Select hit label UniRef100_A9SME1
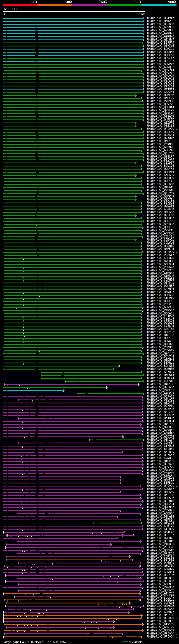 pyautogui.click(x=161, y=27)
